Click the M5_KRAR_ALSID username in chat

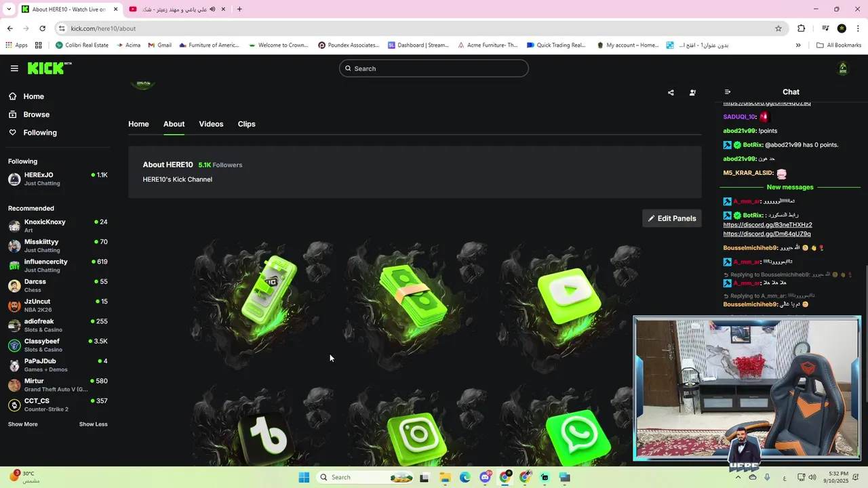click(748, 173)
